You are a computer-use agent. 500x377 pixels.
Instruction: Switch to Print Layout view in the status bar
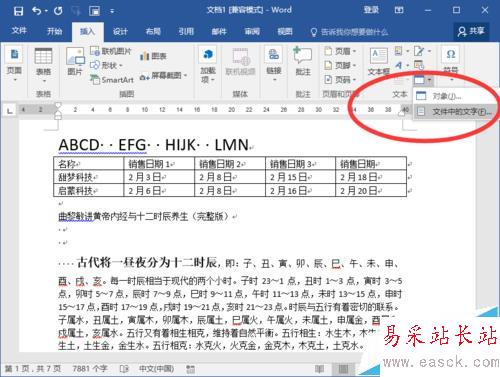343,369
